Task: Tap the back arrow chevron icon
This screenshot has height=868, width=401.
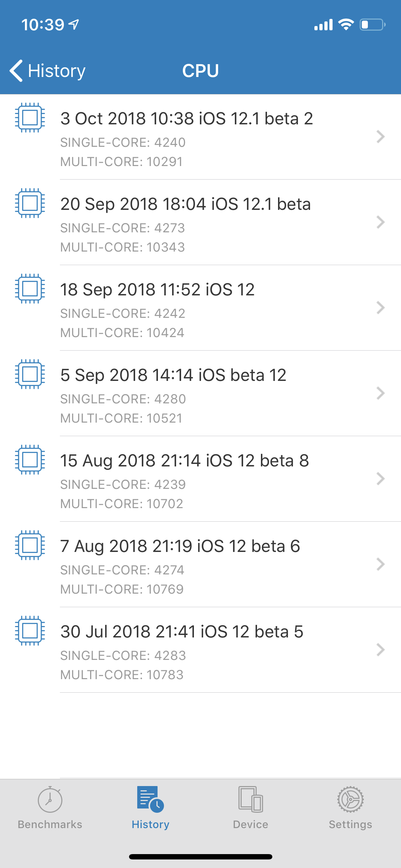Action: click(x=16, y=71)
